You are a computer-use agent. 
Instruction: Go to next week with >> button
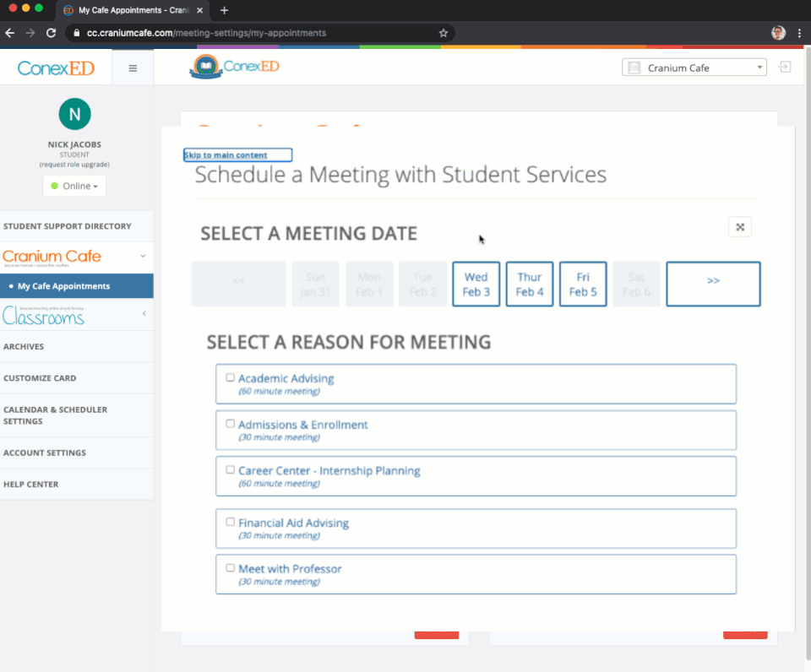pyautogui.click(x=713, y=285)
